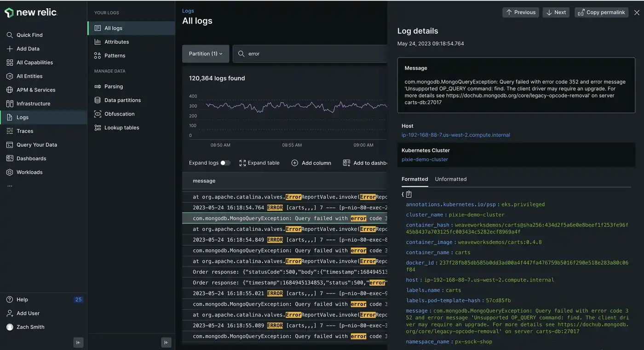Select log row 2023-05-24 16:18:55.089 ERROR
Image resolution: width=644 pixels, height=350 pixels.
(x=285, y=326)
